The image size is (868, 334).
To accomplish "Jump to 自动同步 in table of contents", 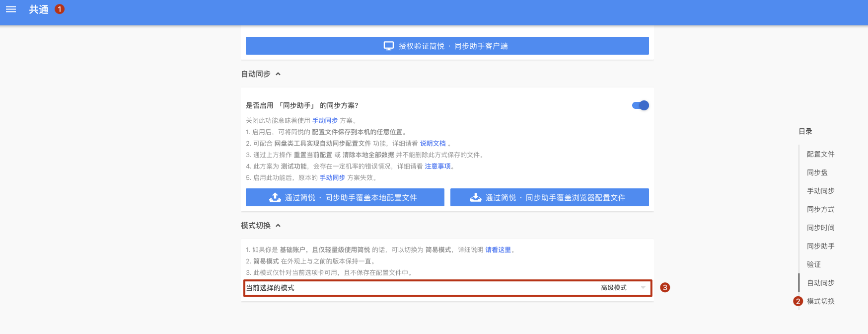I will [821, 283].
